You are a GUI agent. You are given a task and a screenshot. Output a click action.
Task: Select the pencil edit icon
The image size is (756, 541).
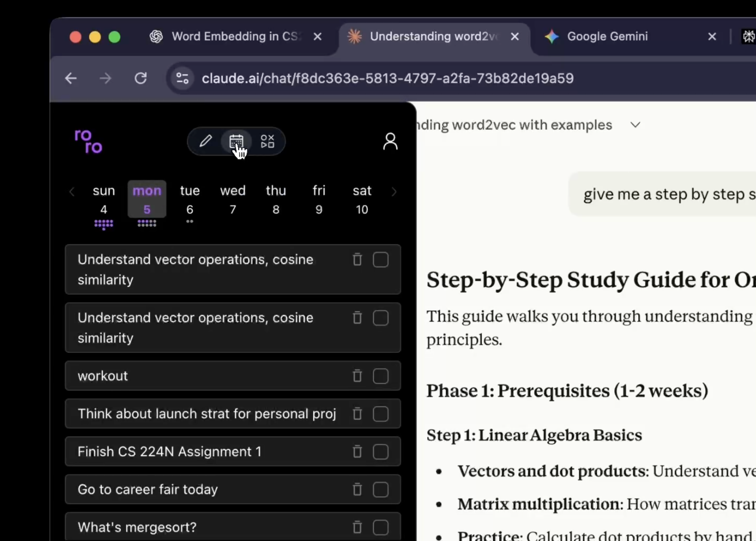tap(206, 141)
